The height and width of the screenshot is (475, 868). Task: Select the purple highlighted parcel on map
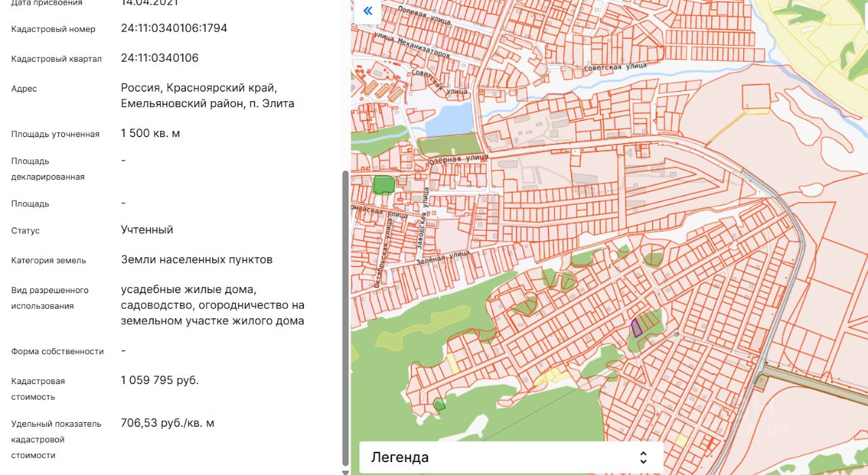pos(637,328)
